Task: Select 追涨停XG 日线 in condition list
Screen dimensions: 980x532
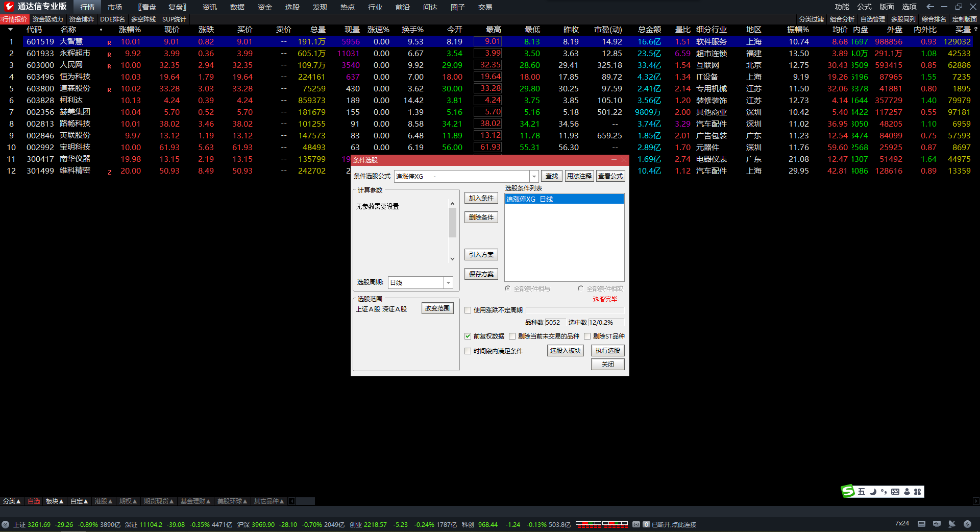Action: pos(564,199)
